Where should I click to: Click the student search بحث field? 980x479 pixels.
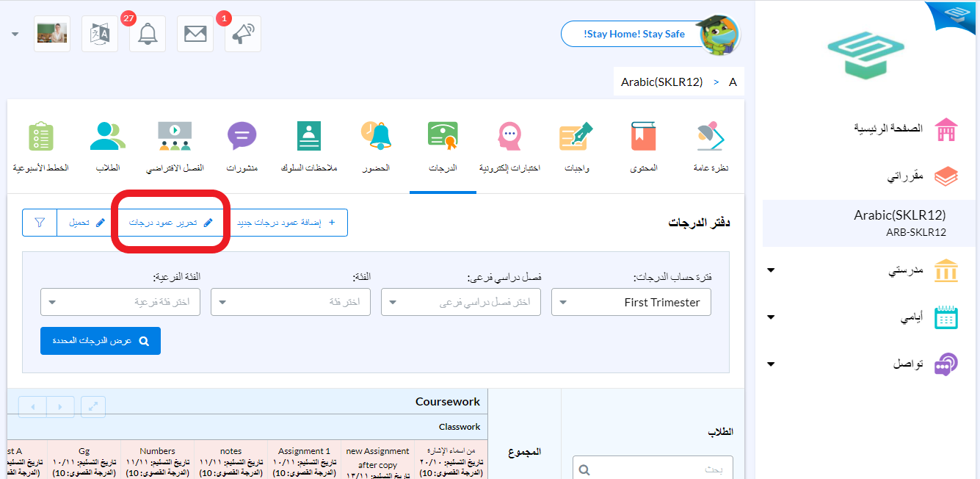[x=653, y=469]
